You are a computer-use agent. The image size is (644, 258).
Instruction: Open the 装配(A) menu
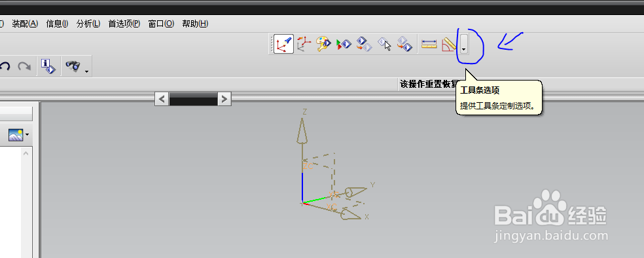point(25,24)
